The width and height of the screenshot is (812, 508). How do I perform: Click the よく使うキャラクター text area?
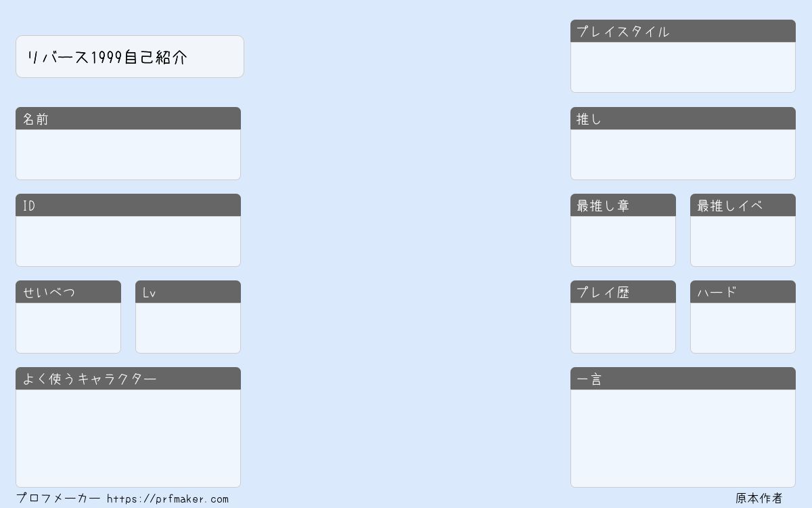point(128,438)
